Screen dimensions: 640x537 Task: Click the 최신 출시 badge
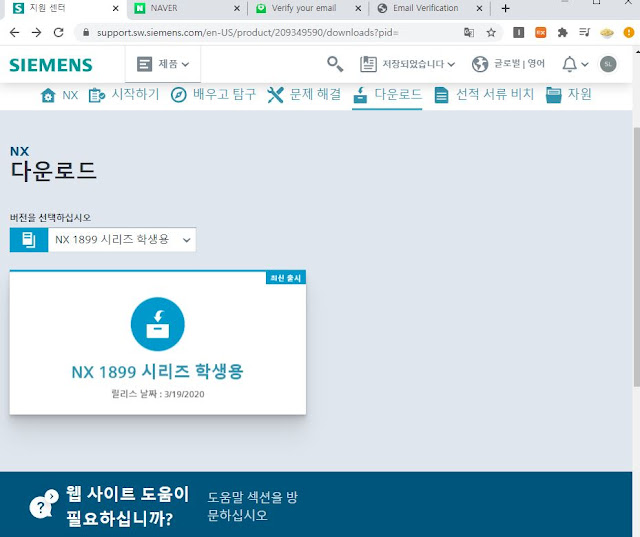coord(286,278)
